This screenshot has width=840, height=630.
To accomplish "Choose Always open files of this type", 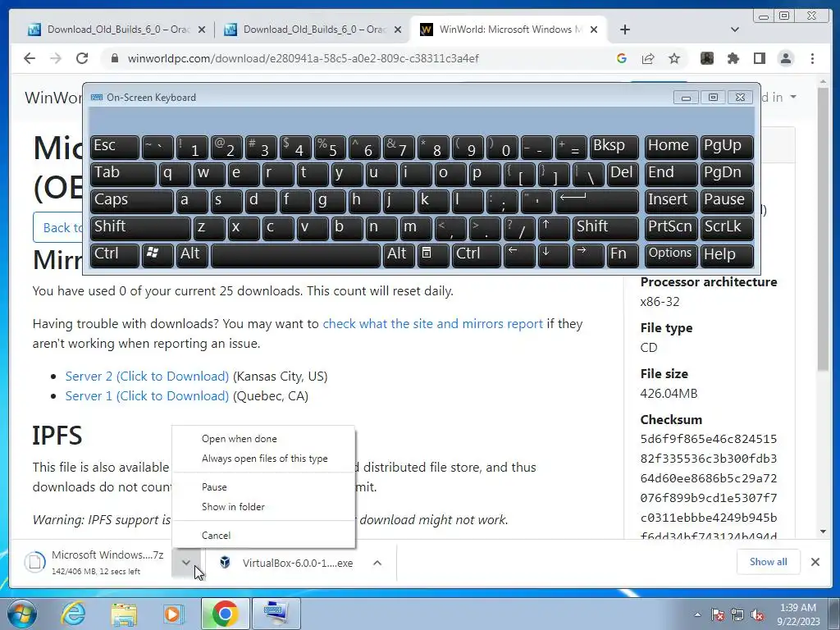I will coord(263,459).
